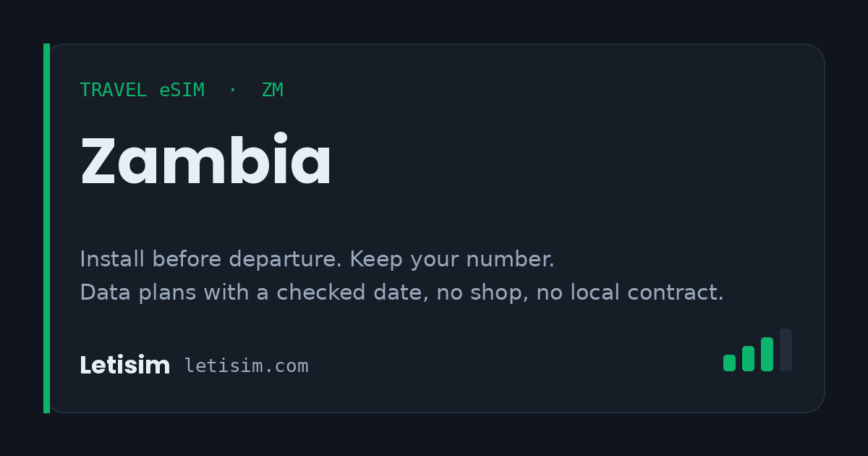The height and width of the screenshot is (456, 868).
Task: Click the green accent stripe on card edge
Action: [x=46, y=228]
